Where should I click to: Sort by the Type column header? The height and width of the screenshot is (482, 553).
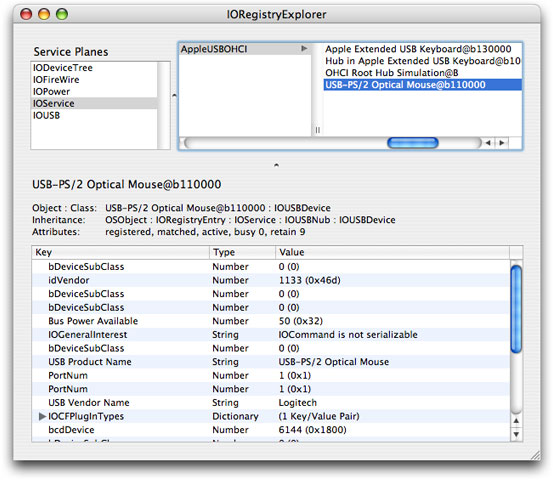(242, 252)
